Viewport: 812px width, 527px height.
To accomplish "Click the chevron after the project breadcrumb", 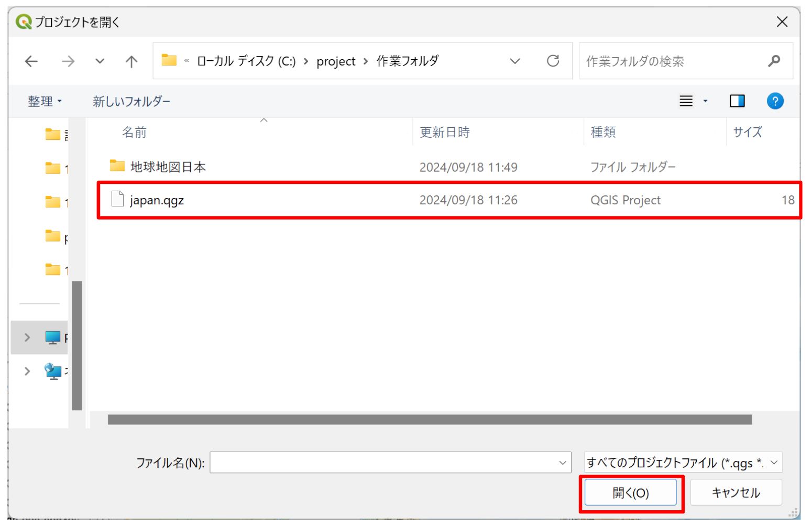I will [366, 61].
